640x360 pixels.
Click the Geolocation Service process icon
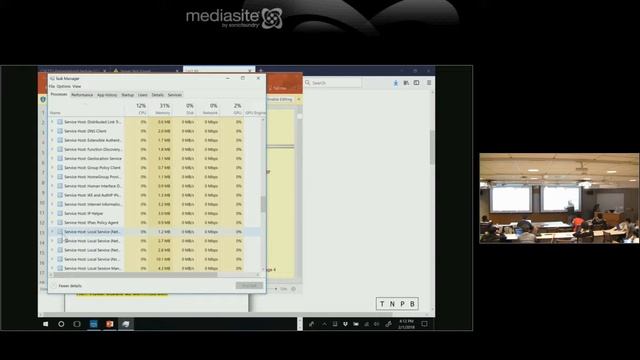coord(60,158)
